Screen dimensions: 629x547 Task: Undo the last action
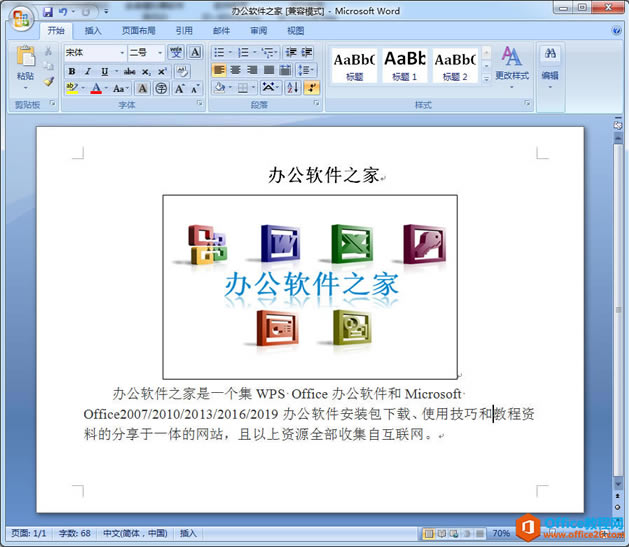[x=63, y=12]
